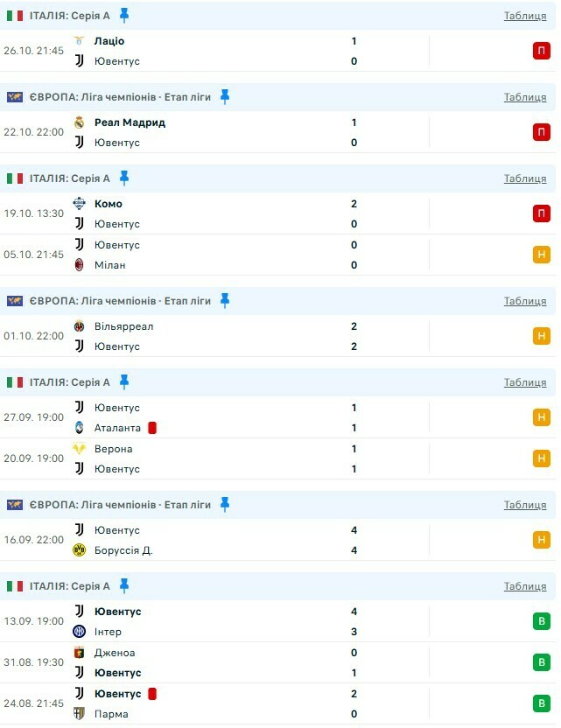Image resolution: width=561 pixels, height=728 pixels.
Task: Pin the Ліга чемпіонів header above Вільярреал
Action: [225, 300]
